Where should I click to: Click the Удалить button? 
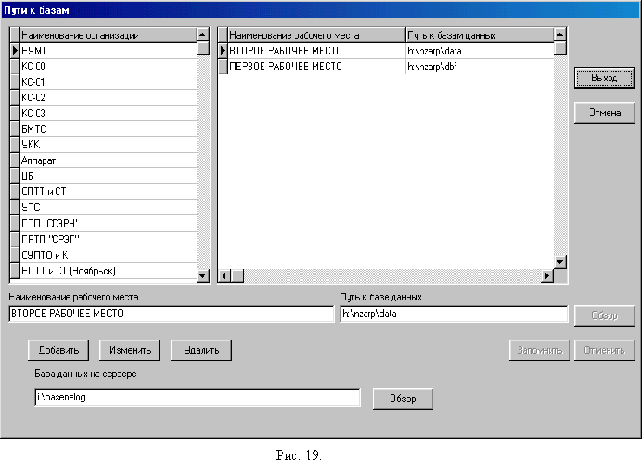201,351
